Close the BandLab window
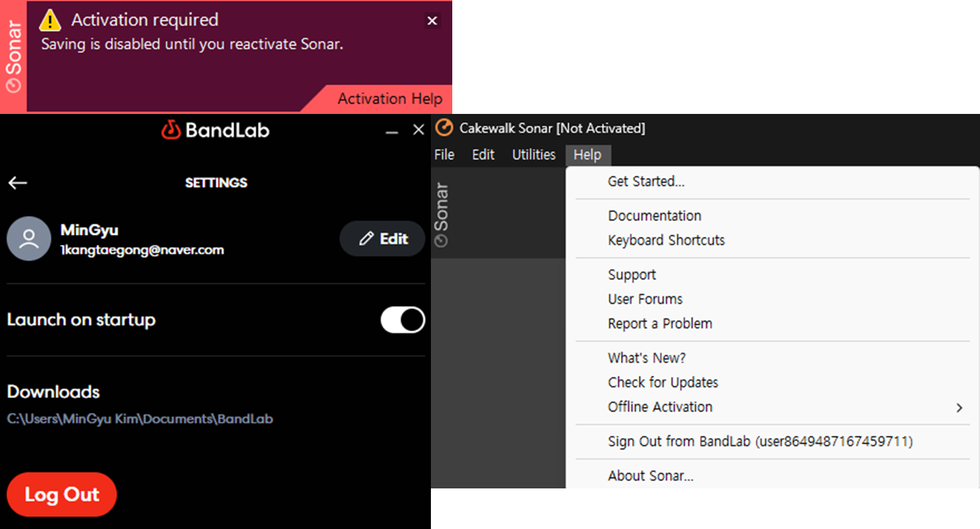Screen dimensions: 980x529 pos(419,130)
